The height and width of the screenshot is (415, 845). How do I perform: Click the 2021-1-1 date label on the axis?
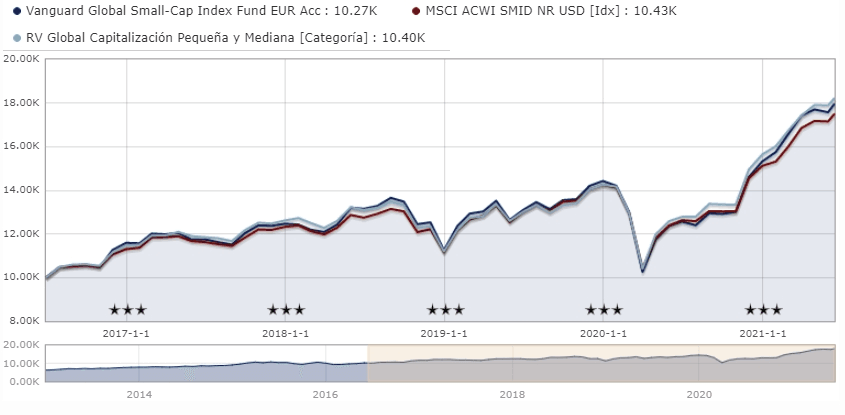pos(763,333)
